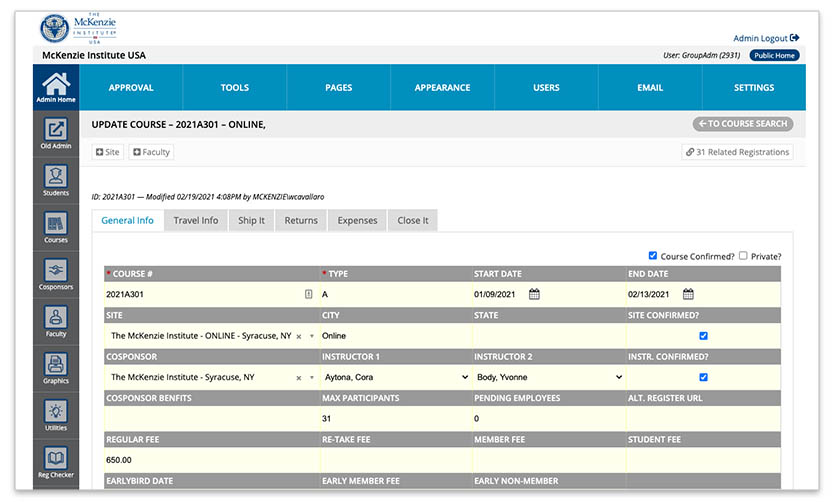Clear the Site selection with x

[x=299, y=336]
